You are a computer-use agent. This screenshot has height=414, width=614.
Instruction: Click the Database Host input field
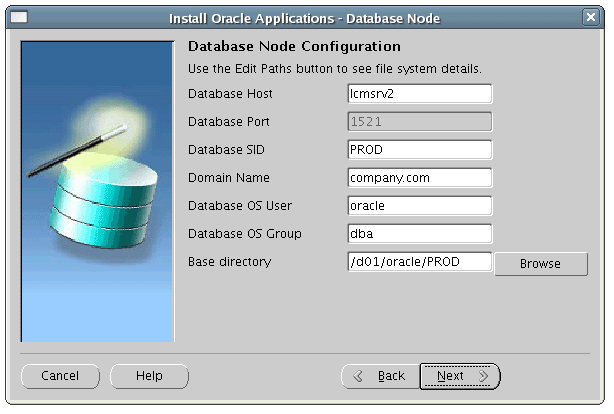(420, 94)
